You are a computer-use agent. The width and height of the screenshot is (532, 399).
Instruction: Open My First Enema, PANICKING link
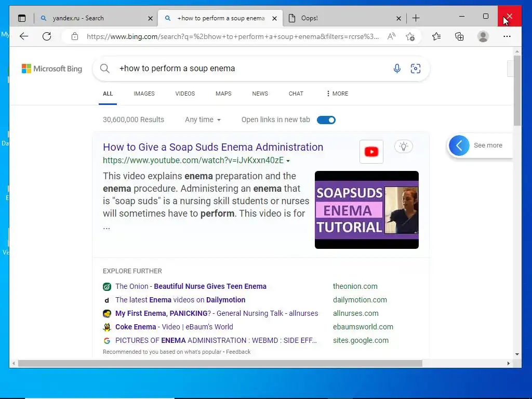(217, 313)
